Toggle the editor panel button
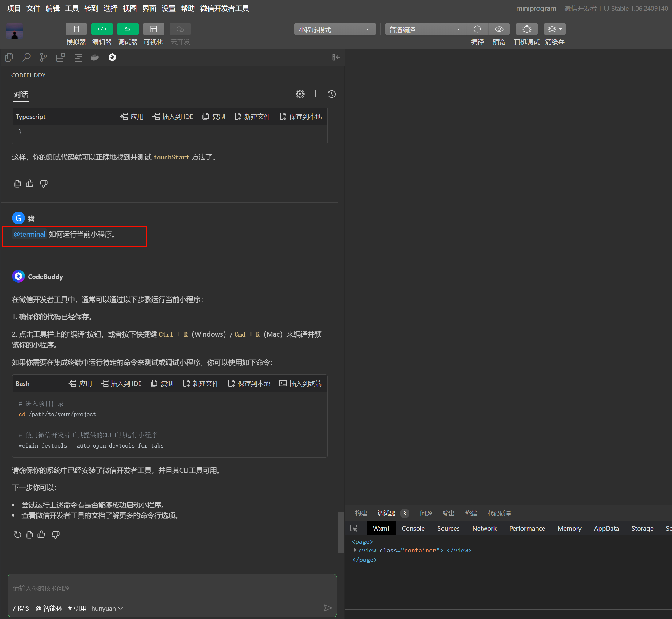The width and height of the screenshot is (672, 619). (102, 29)
